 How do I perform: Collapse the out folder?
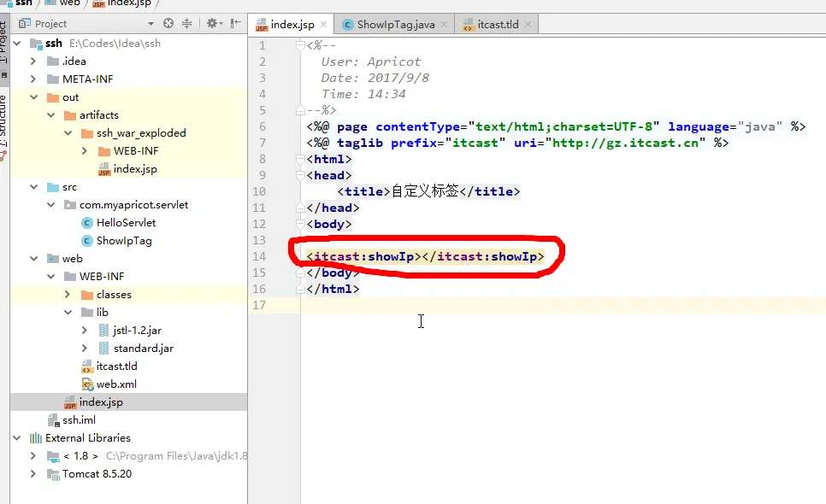click(33, 97)
